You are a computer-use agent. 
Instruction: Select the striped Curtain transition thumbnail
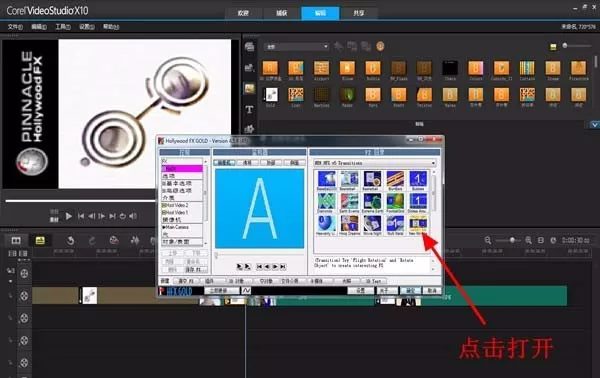click(527, 68)
